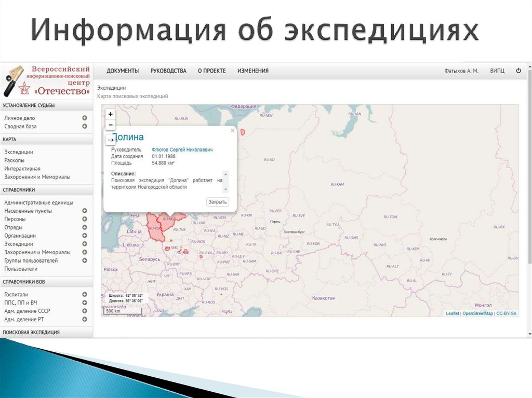Expand the Госпитали entry in СПРАВОЧНИКИ ВОВ
Image resolution: width=532 pixels, height=398 pixels.
[84, 294]
